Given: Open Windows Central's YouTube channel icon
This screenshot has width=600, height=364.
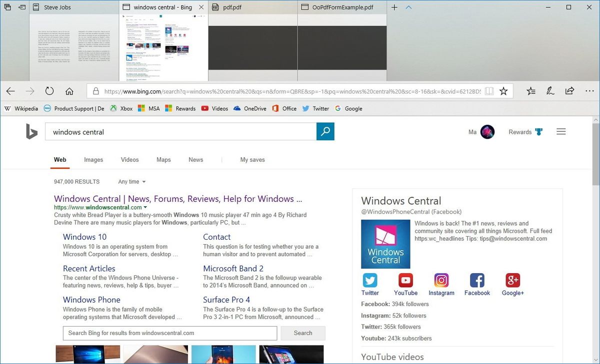Looking at the screenshot, I should [x=405, y=281].
